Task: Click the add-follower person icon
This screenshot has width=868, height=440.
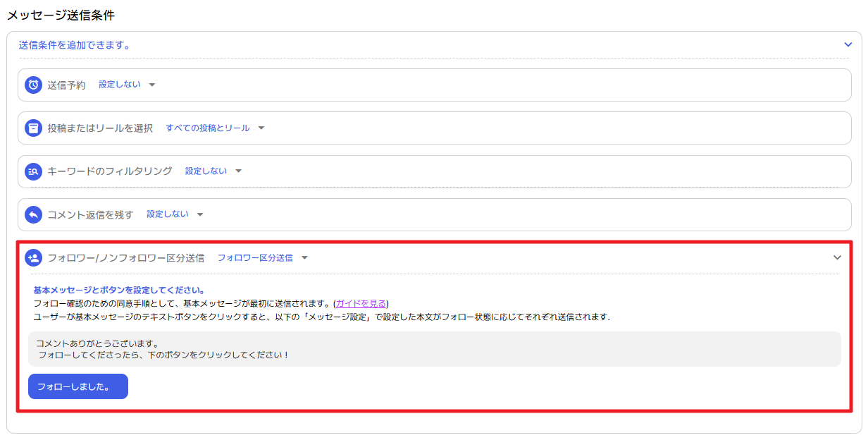Action: pyautogui.click(x=33, y=258)
